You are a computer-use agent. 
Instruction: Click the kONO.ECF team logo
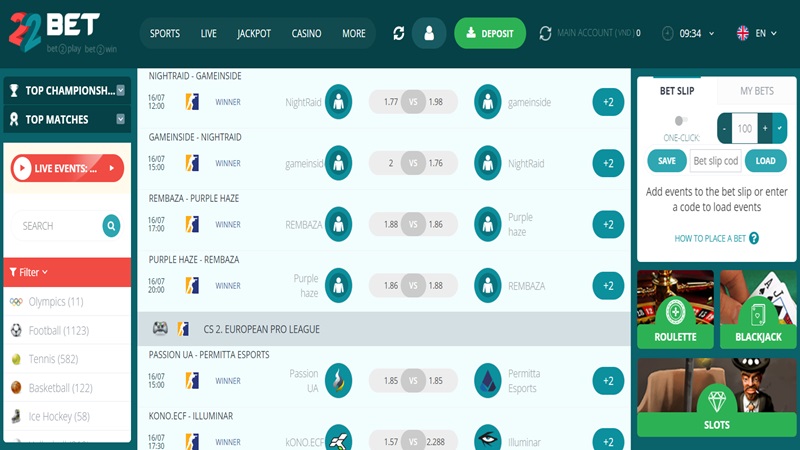click(x=338, y=438)
